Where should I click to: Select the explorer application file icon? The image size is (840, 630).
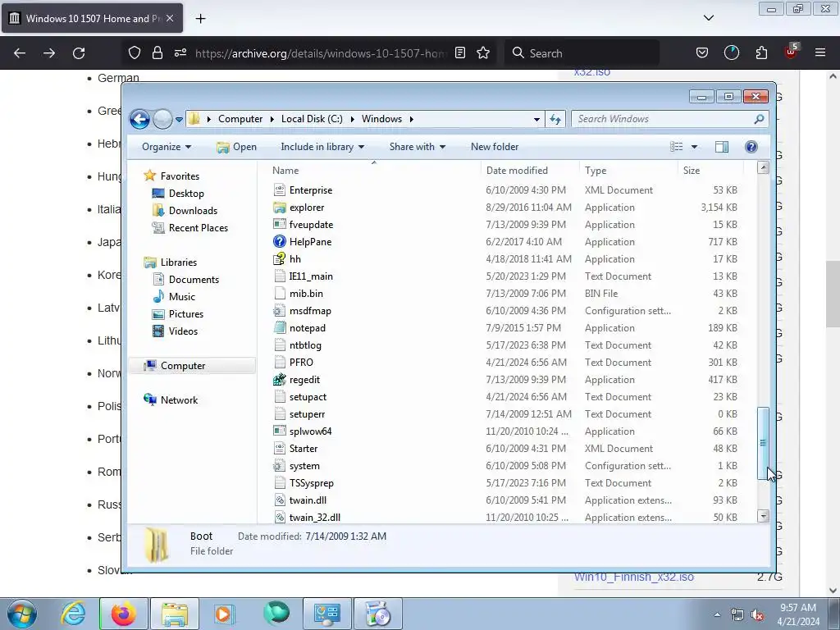coord(279,208)
